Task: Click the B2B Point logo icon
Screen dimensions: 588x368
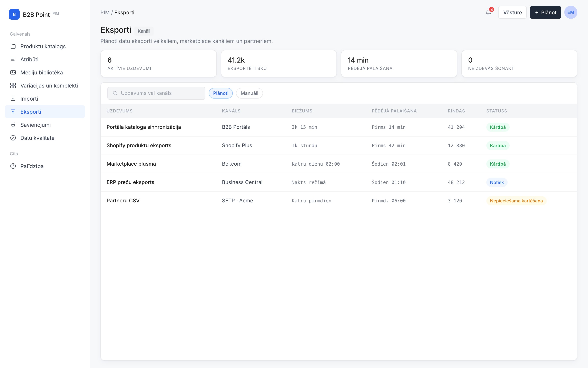Action: point(14,14)
